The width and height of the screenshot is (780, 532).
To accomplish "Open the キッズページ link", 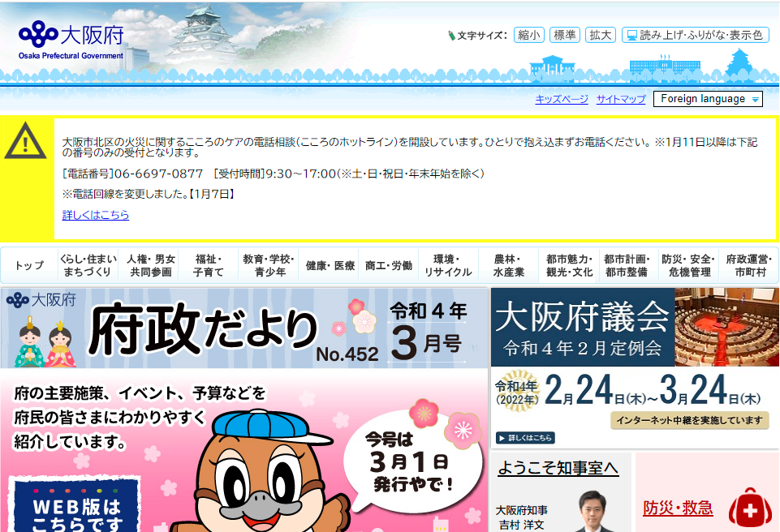I will tap(562, 99).
